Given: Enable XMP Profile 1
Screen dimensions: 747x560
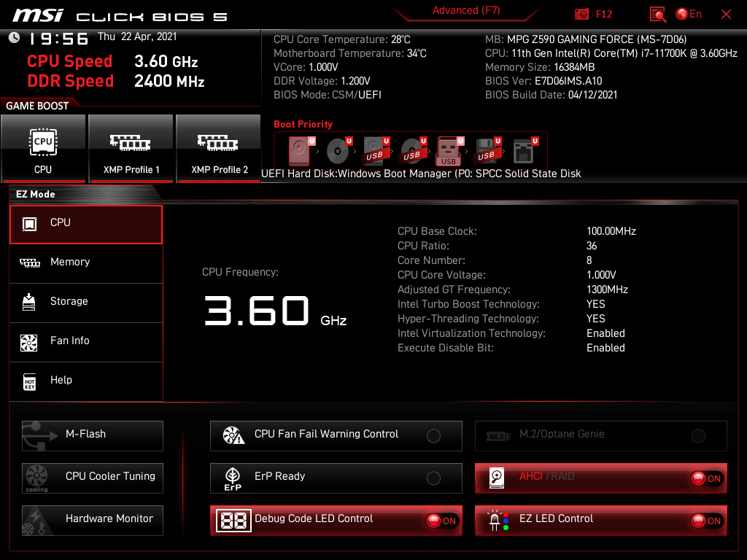Looking at the screenshot, I should (x=131, y=149).
